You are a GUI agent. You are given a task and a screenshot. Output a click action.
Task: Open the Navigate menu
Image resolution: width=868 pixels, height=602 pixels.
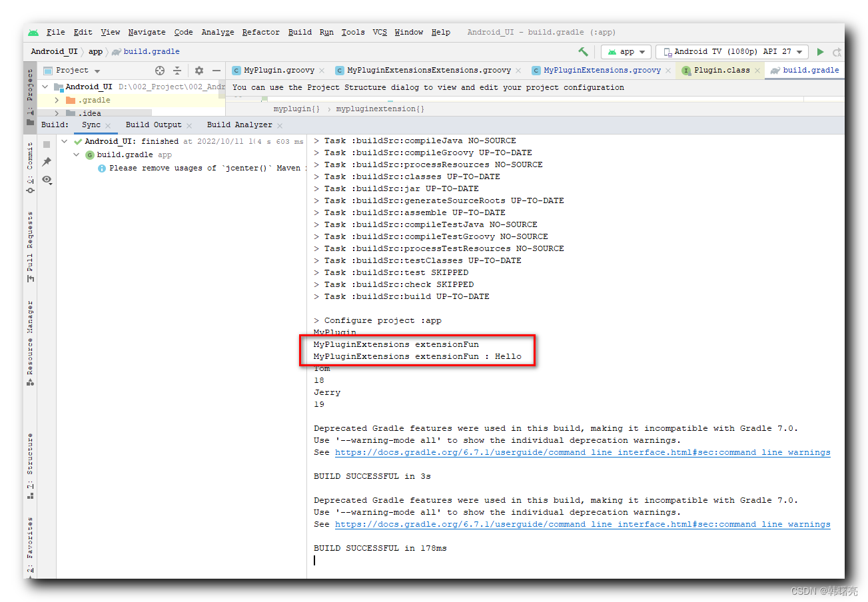pyautogui.click(x=147, y=32)
